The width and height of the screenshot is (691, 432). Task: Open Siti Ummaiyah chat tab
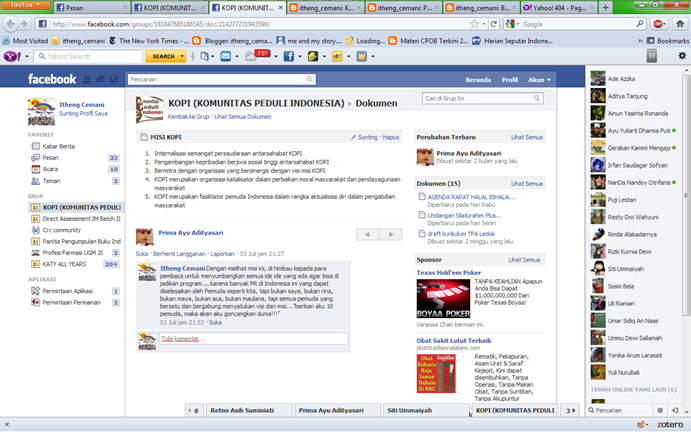[x=426, y=410]
